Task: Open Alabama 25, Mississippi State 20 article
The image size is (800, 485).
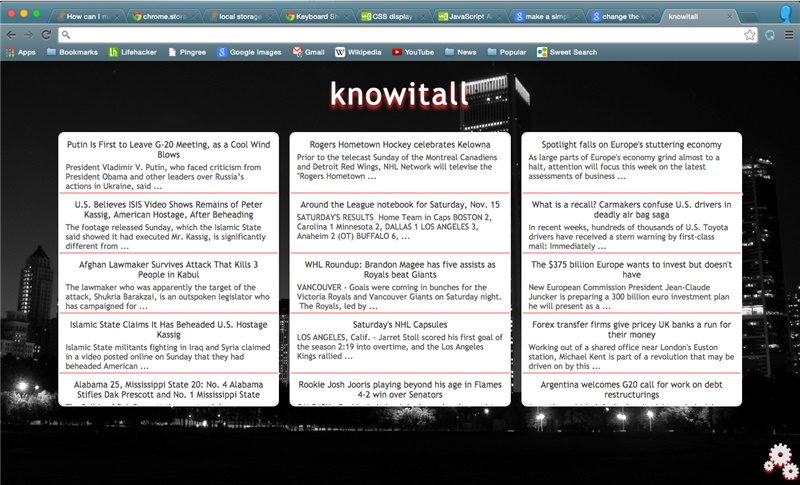Action: (168, 390)
